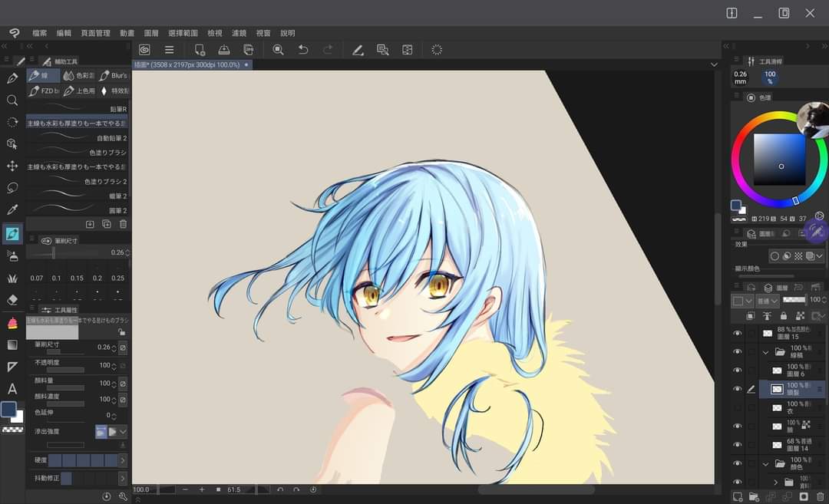Open the 動畫 menu
The height and width of the screenshot is (504, 829).
point(127,33)
